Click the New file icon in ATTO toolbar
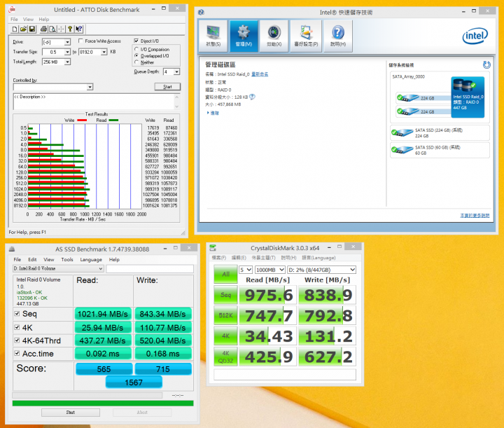The image size is (504, 428). click(15, 29)
